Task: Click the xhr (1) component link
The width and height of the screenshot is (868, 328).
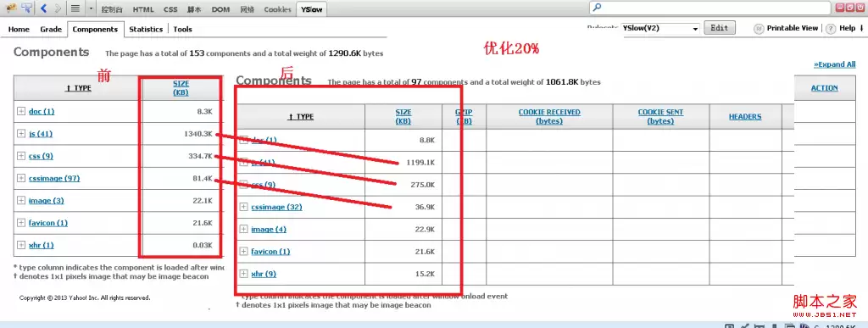Action: coord(41,245)
